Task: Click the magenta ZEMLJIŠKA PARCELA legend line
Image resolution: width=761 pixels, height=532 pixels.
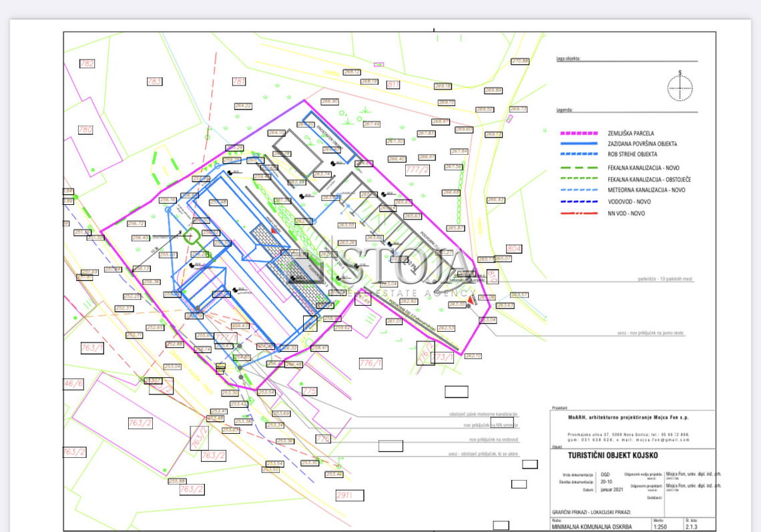Action: click(x=579, y=133)
